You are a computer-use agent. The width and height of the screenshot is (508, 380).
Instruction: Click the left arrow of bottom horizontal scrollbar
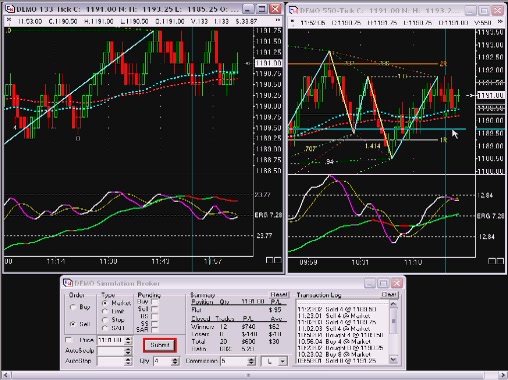[5, 375]
